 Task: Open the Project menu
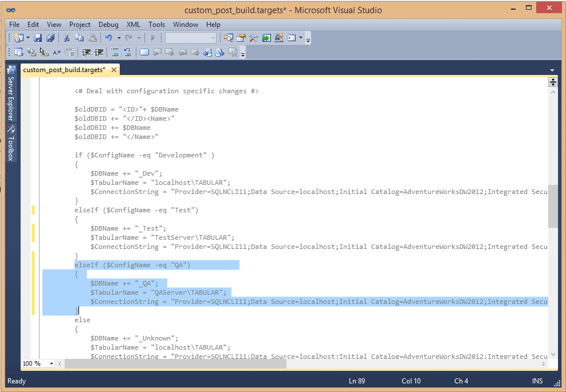pyautogui.click(x=80, y=25)
